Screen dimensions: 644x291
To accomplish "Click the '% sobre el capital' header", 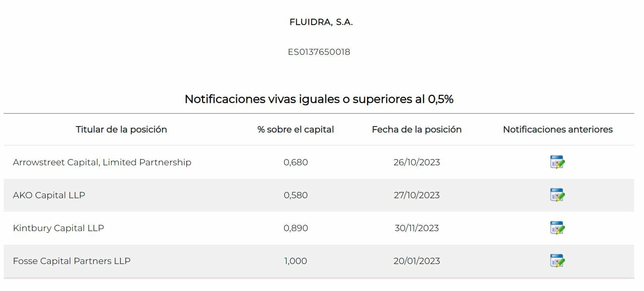I will click(x=296, y=129).
